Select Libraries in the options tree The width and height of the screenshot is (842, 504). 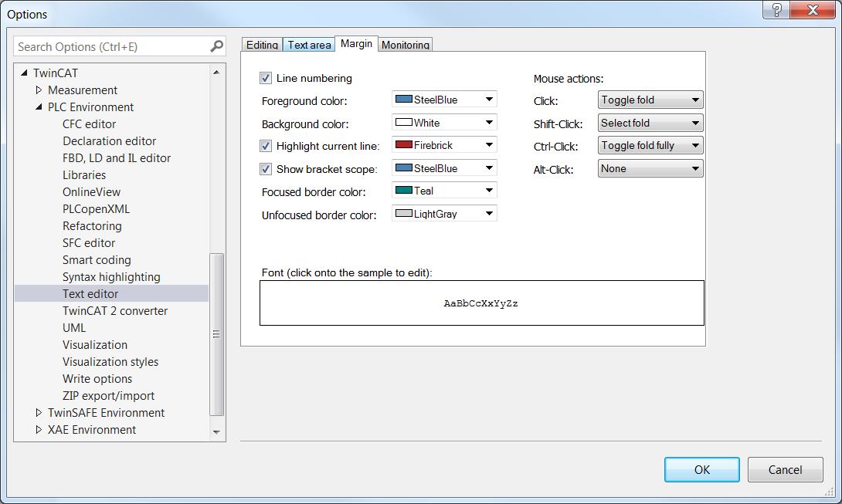(x=84, y=175)
